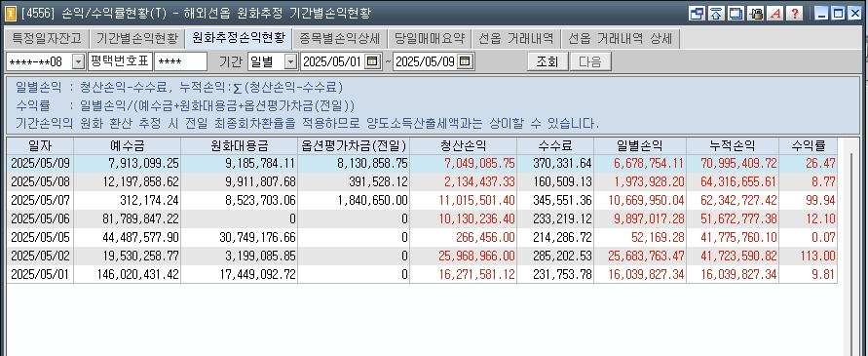Click the daily profit value 25,683,763.47

click(646, 256)
